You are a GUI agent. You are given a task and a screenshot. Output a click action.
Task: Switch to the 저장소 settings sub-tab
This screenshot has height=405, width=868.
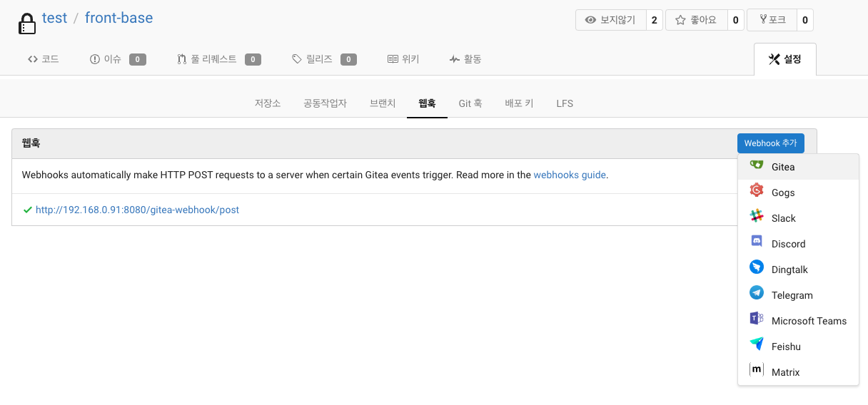pyautogui.click(x=268, y=103)
